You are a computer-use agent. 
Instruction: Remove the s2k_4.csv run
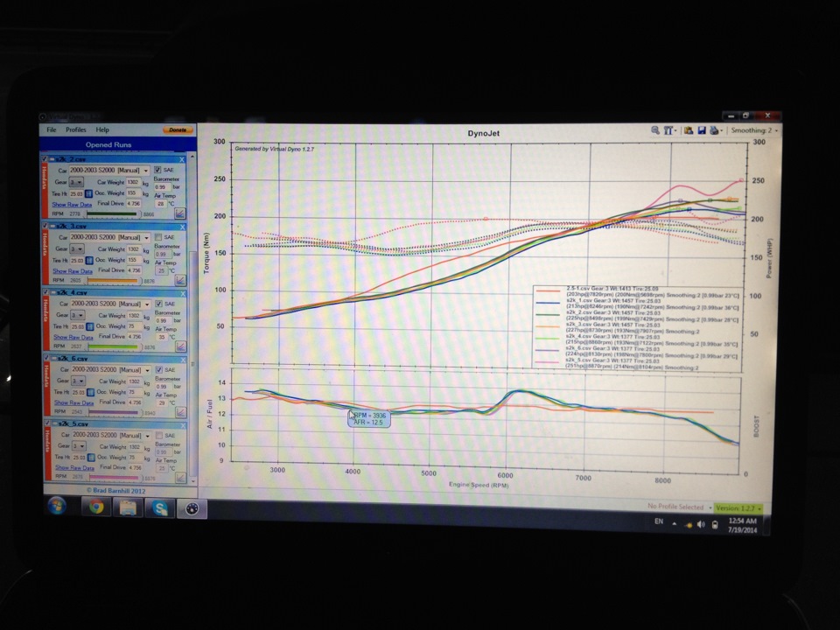(183, 294)
